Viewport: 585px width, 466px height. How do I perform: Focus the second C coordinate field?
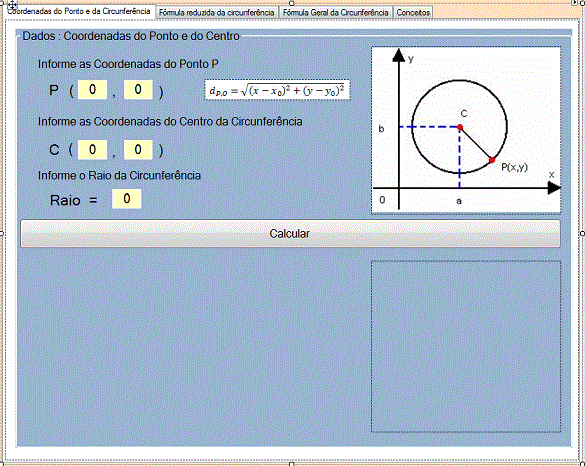click(138, 150)
